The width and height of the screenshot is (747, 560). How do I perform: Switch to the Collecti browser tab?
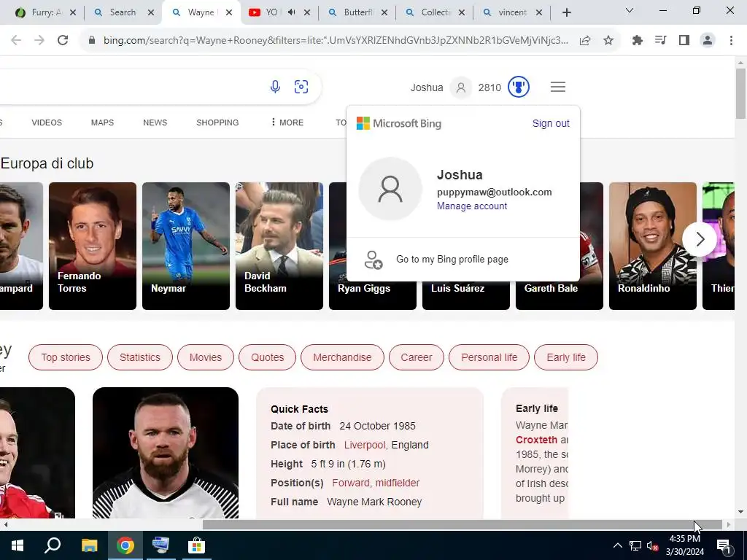[x=433, y=12]
